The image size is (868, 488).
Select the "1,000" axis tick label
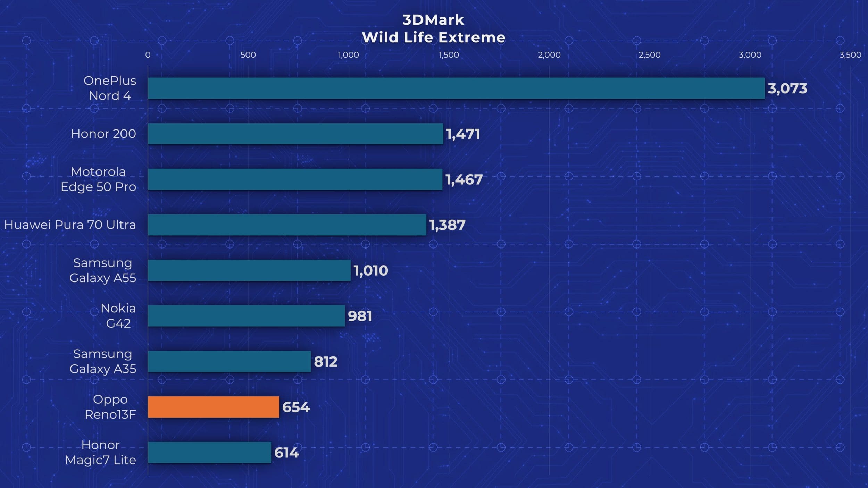click(x=349, y=55)
